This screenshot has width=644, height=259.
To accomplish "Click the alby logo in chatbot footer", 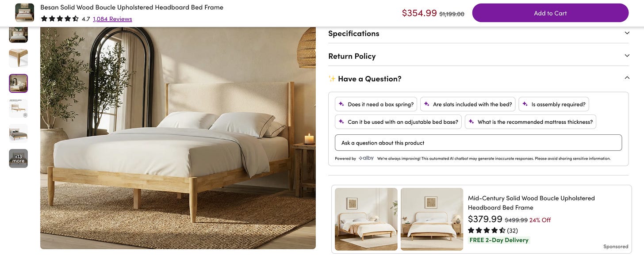I will (366, 158).
